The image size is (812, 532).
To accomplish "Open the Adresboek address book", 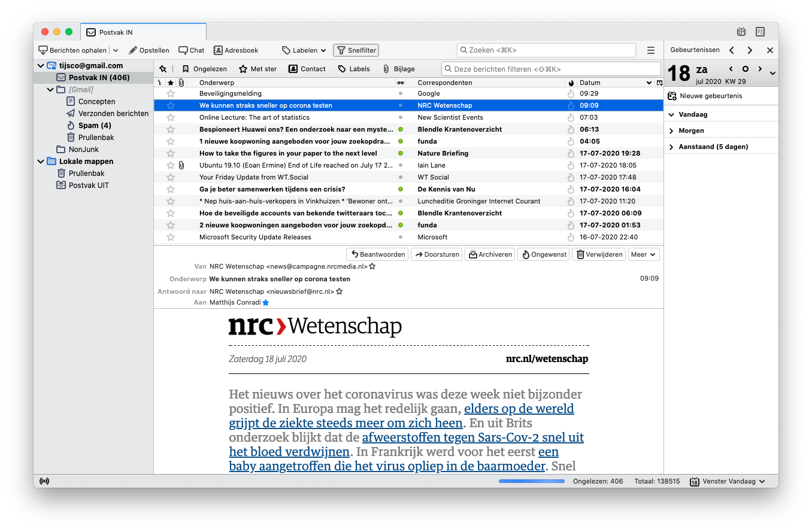I will pos(236,50).
